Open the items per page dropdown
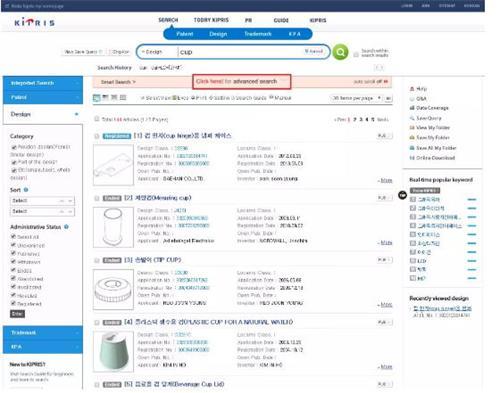Image resolution: width=500 pixels, height=393 pixels. (x=356, y=98)
